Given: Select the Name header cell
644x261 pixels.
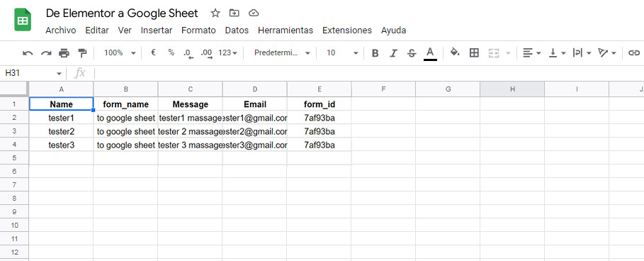Looking at the screenshot, I should tap(61, 104).
